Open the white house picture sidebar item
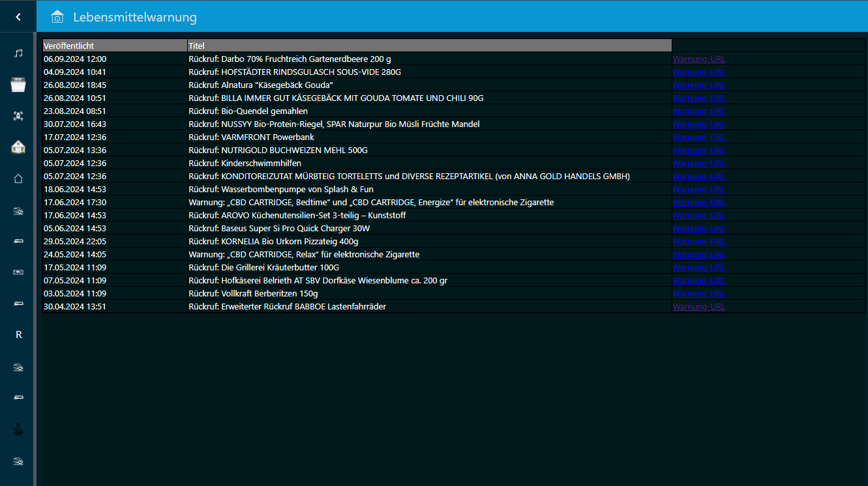 [18, 147]
